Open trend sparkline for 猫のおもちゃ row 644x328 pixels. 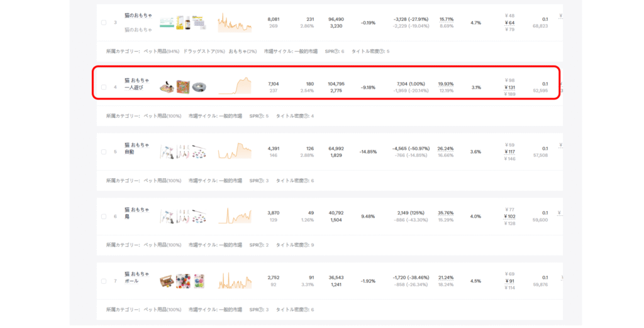[235, 24]
